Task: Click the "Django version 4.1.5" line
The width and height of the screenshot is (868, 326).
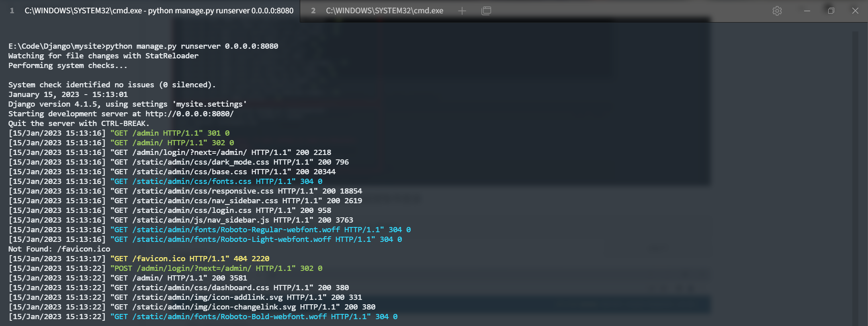Action: (127, 104)
